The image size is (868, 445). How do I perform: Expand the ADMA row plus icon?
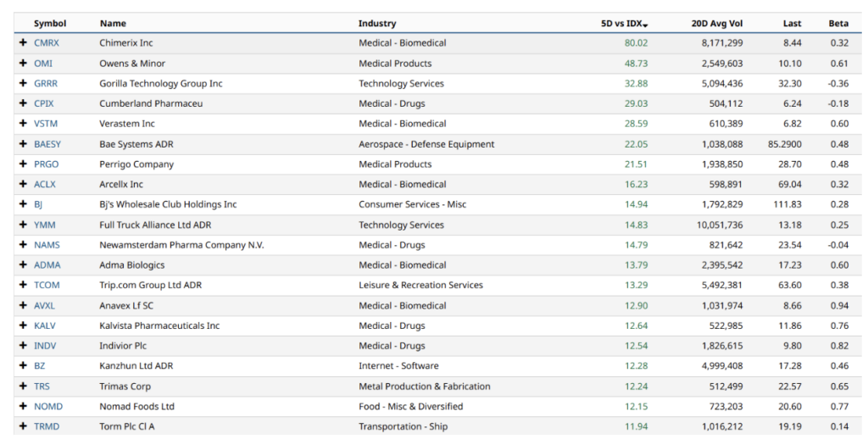coord(23,265)
